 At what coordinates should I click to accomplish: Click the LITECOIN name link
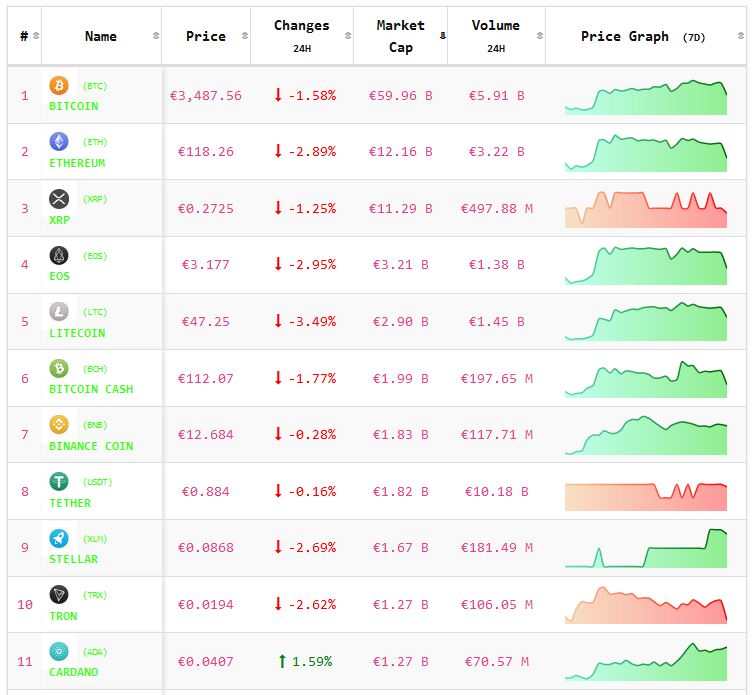point(77,333)
